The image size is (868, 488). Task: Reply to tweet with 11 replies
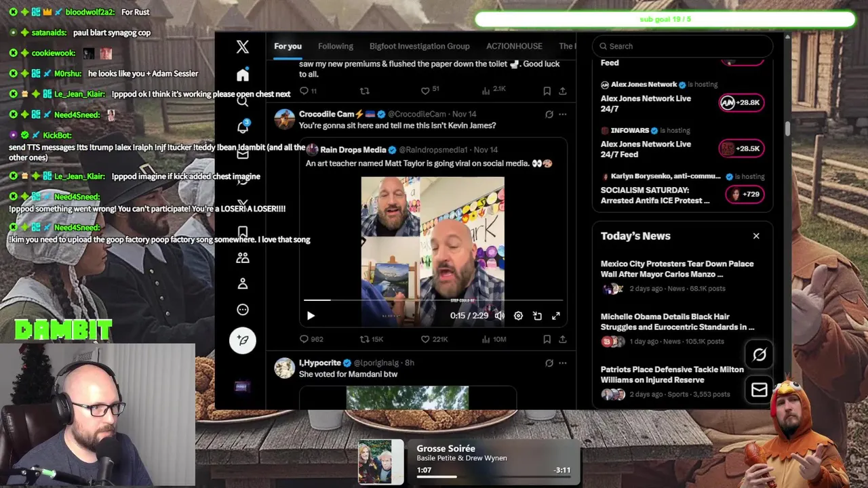(x=309, y=91)
